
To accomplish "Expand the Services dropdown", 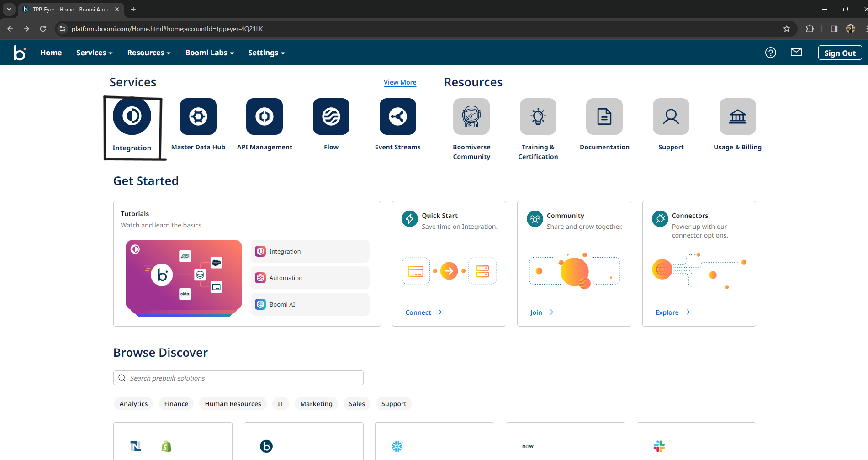I will coord(94,53).
